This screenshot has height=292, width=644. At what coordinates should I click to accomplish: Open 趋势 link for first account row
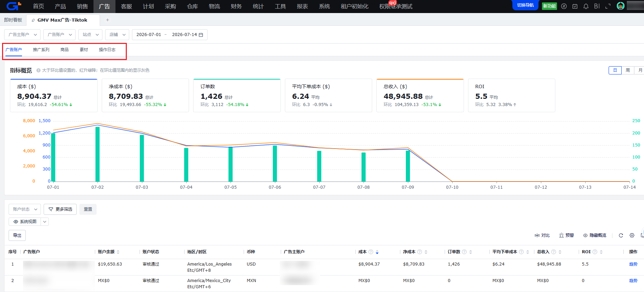pyautogui.click(x=633, y=264)
